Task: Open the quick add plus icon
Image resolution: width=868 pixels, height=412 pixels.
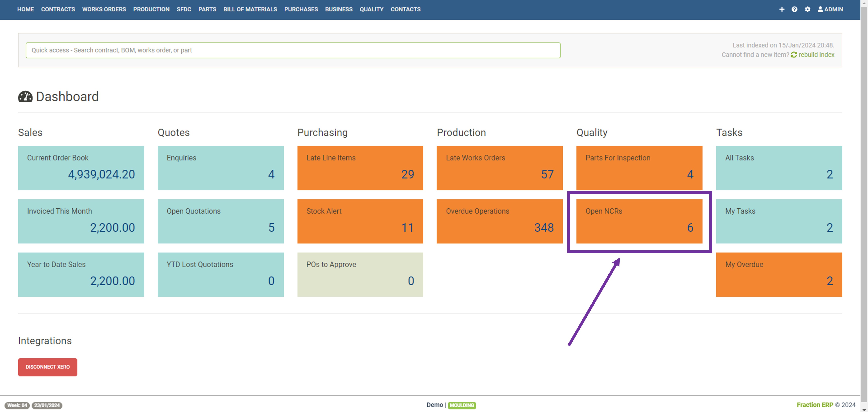Action: click(782, 9)
